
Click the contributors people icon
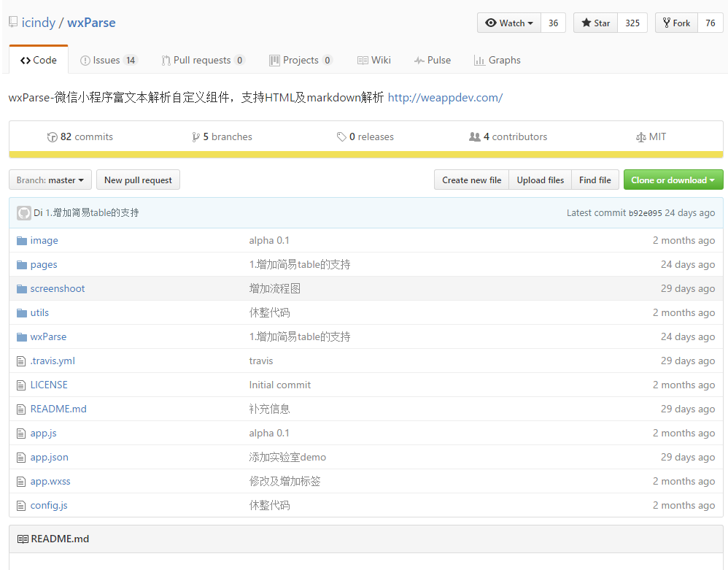474,136
